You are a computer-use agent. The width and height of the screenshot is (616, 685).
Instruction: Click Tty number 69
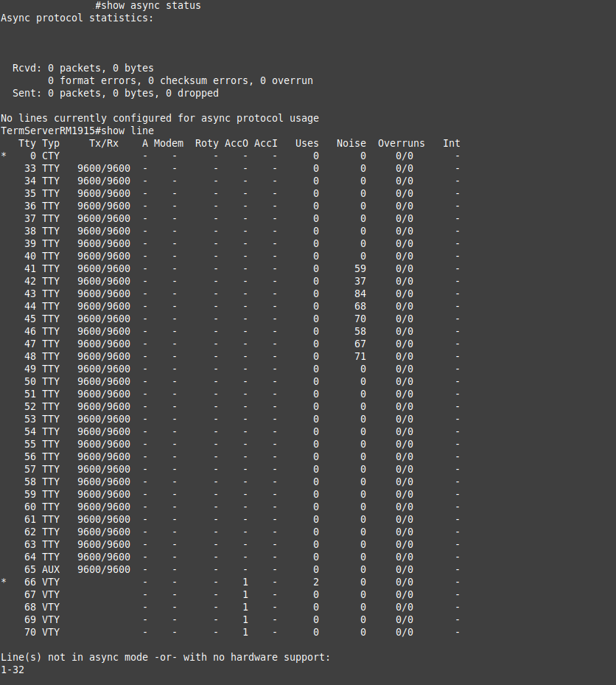pos(30,620)
